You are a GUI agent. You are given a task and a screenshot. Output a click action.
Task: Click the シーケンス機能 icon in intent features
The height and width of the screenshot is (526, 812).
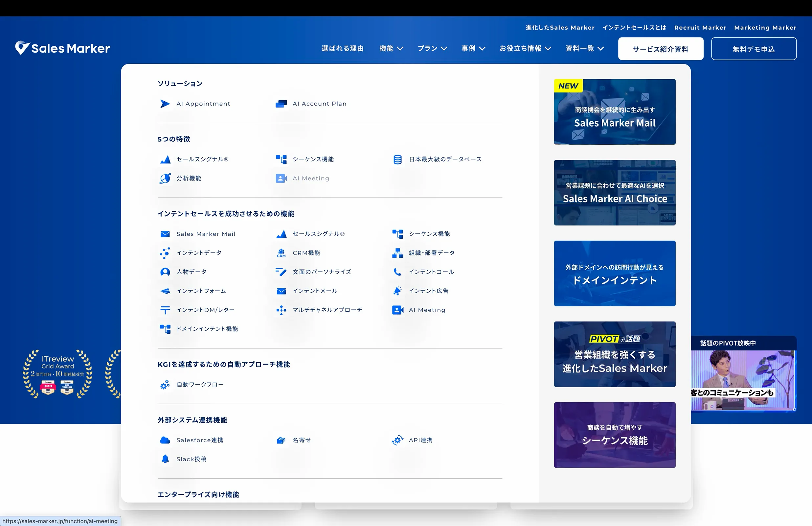[397, 234]
